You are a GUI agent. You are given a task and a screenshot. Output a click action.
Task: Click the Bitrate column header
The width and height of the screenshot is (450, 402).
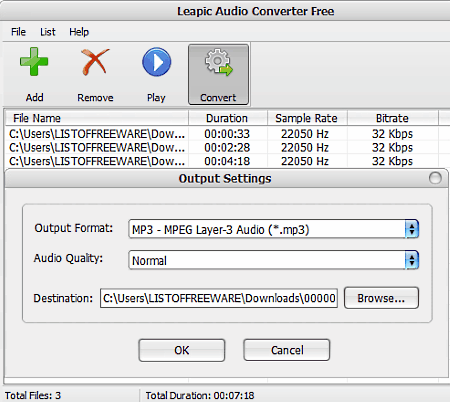(393, 118)
